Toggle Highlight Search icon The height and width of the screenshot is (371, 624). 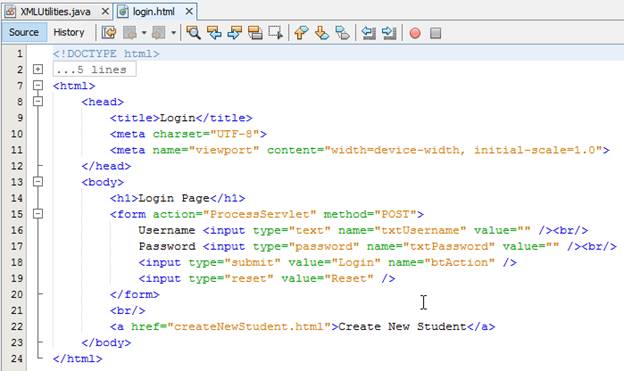coord(255,33)
